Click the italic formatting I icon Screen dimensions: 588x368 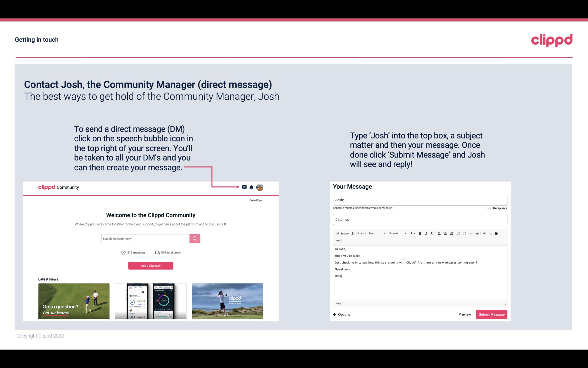425,233
